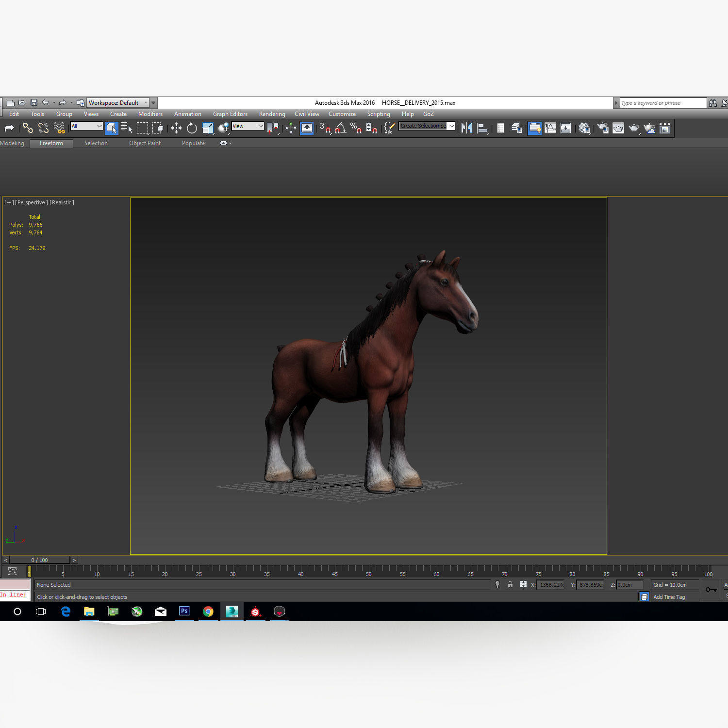This screenshot has width=728, height=728.
Task: Open the View reference coordinate dropdown
Action: tap(248, 126)
